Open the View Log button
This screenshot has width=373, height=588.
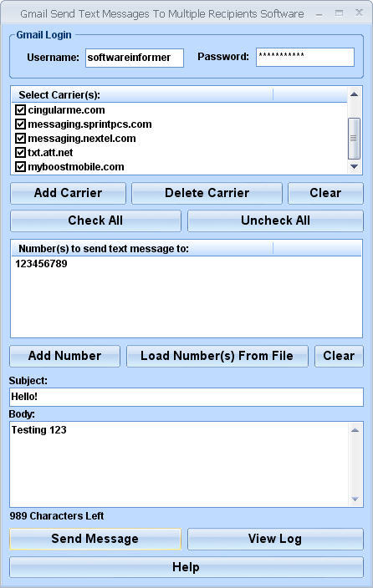pyautogui.click(x=275, y=539)
